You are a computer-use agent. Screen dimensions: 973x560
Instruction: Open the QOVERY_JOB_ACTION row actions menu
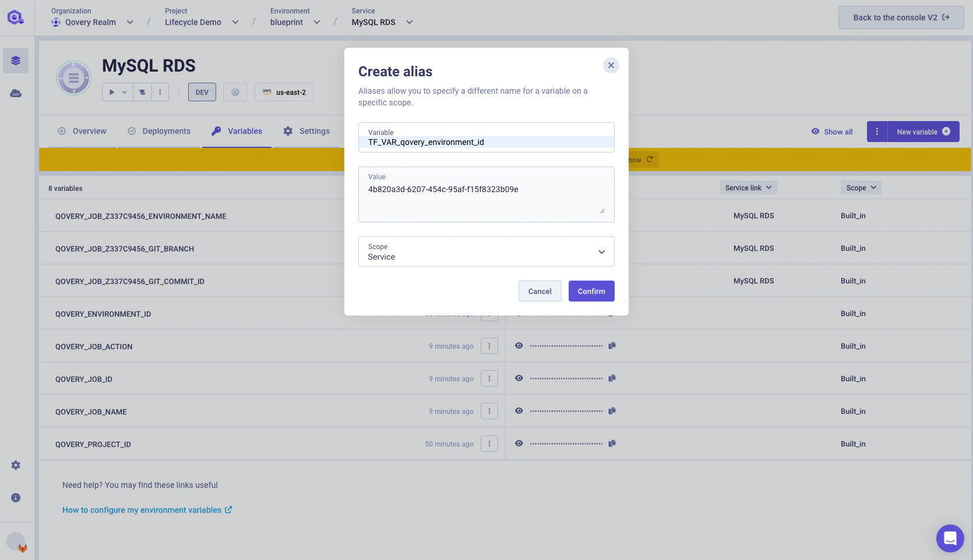pos(489,346)
